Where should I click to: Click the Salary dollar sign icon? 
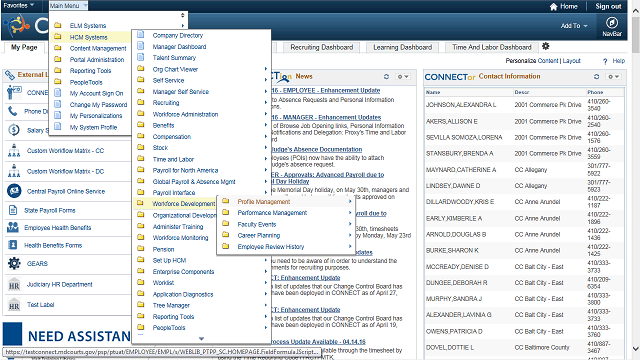click(x=14, y=130)
